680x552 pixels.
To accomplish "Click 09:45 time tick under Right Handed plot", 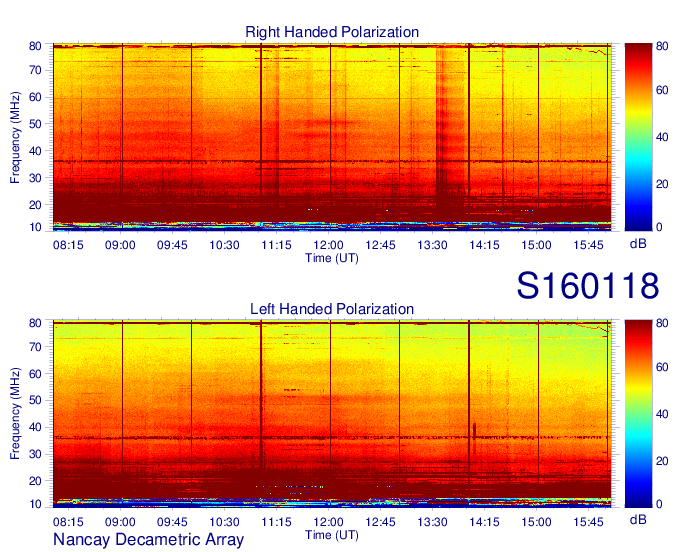I will tap(172, 245).
